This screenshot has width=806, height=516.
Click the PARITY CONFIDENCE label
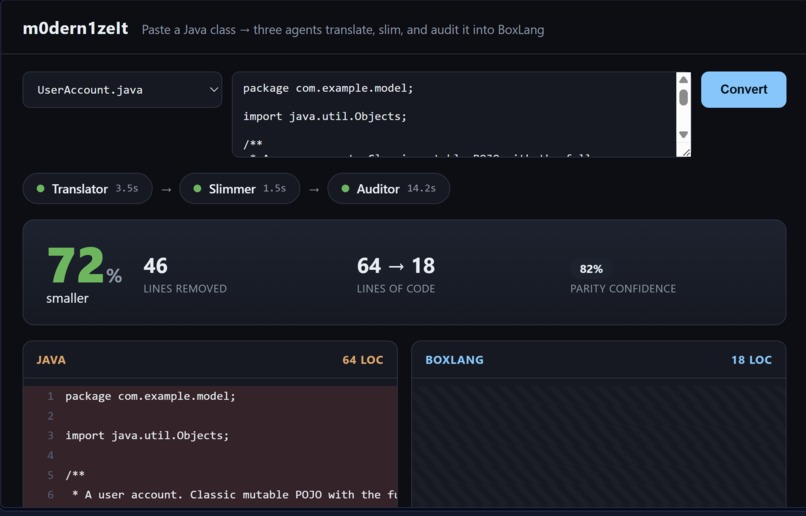[x=623, y=289]
